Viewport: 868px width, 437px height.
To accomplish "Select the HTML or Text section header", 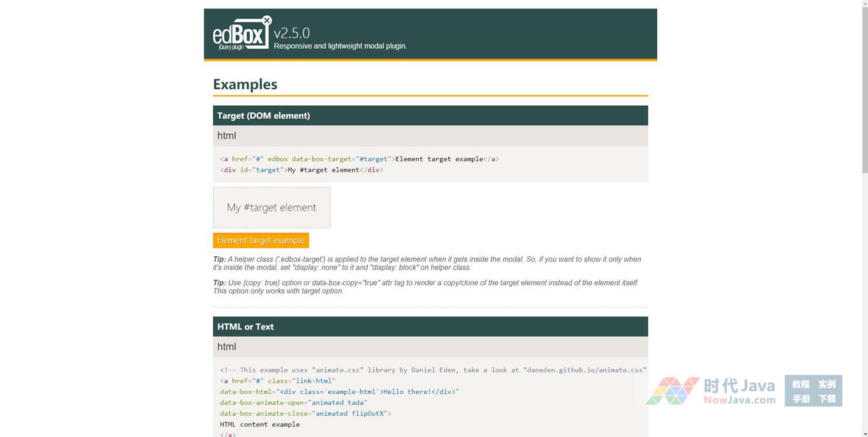I will (430, 327).
